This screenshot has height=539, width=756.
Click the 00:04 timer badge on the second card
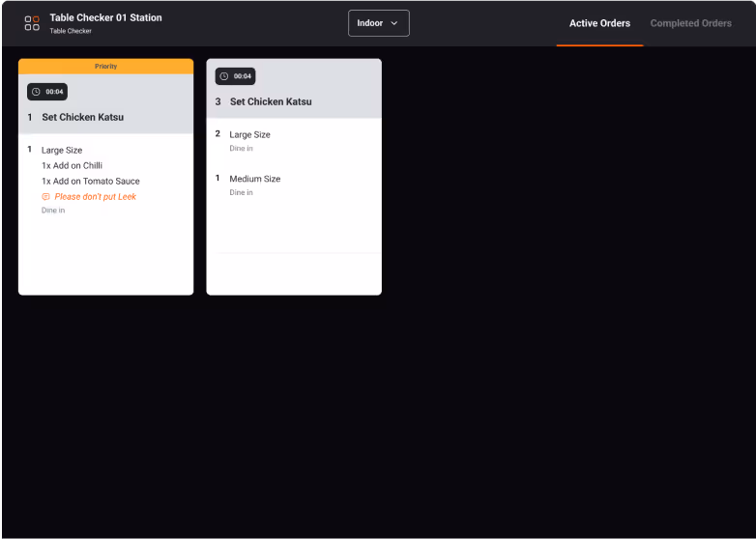click(x=235, y=76)
